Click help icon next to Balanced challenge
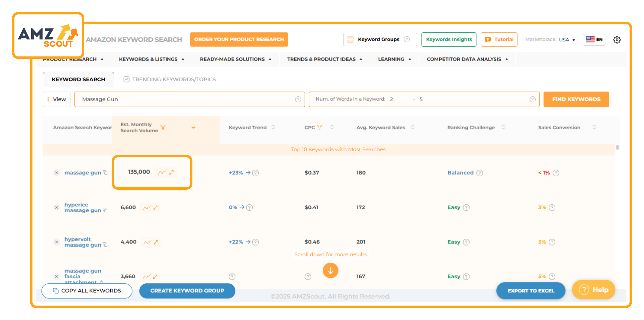This screenshot has width=644, height=320. click(x=480, y=173)
